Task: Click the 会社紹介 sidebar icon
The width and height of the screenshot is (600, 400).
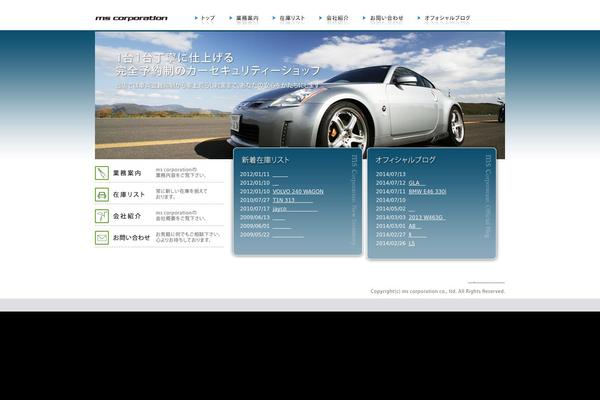Action: click(102, 216)
